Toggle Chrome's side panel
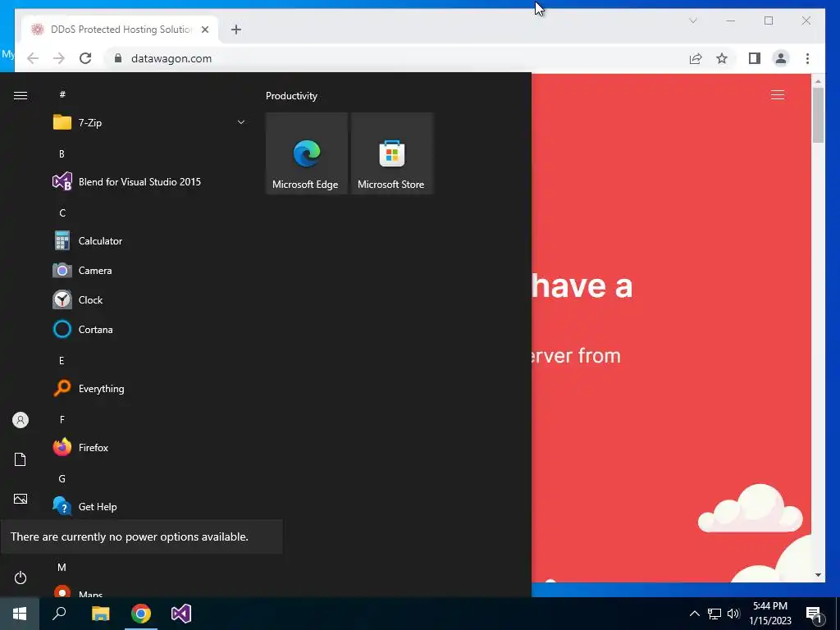840x630 pixels. click(x=755, y=58)
